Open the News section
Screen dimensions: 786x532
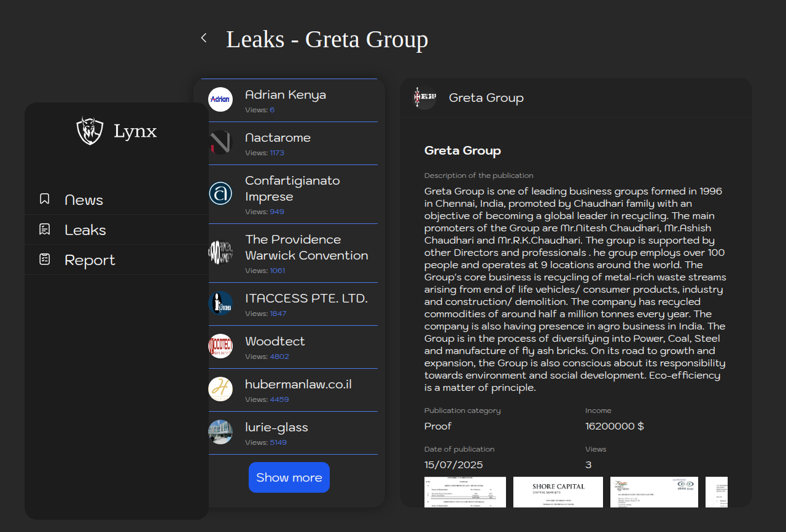pos(117,199)
